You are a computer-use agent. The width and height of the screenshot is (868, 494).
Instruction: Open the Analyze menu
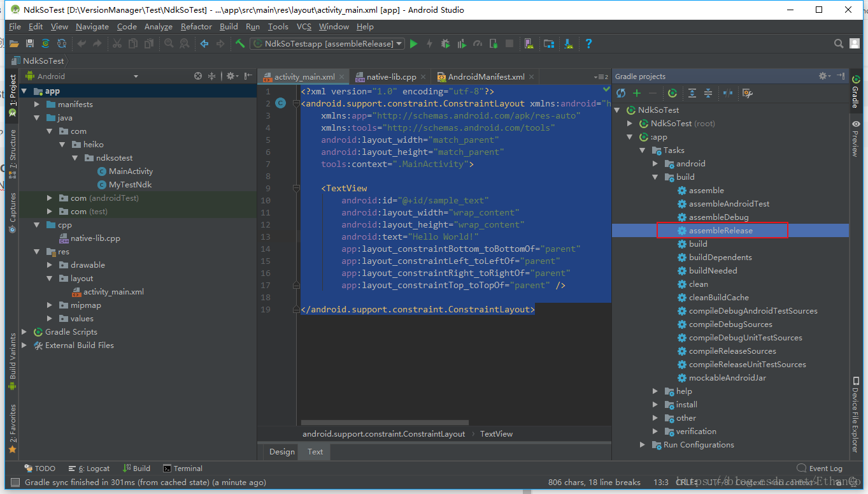pos(158,27)
